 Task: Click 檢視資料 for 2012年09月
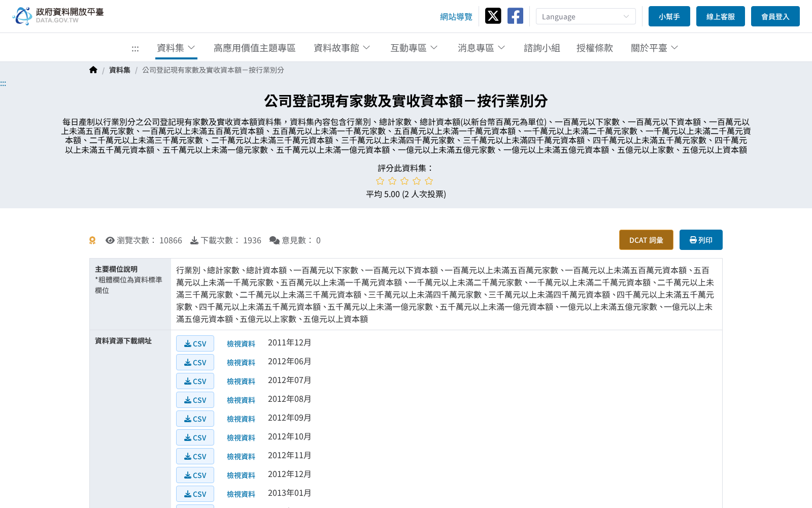(241, 419)
